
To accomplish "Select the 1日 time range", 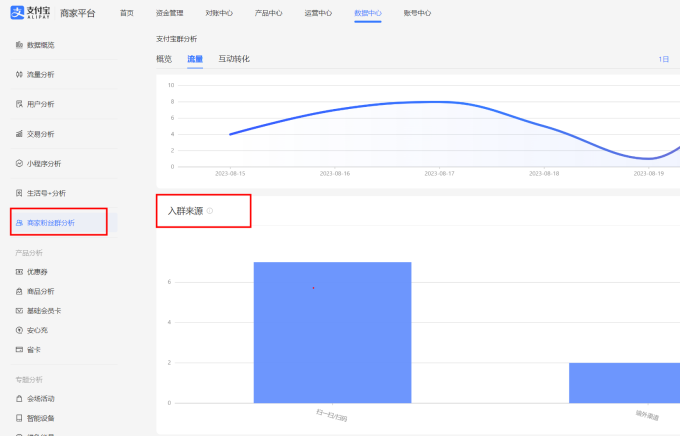I will 664,60.
